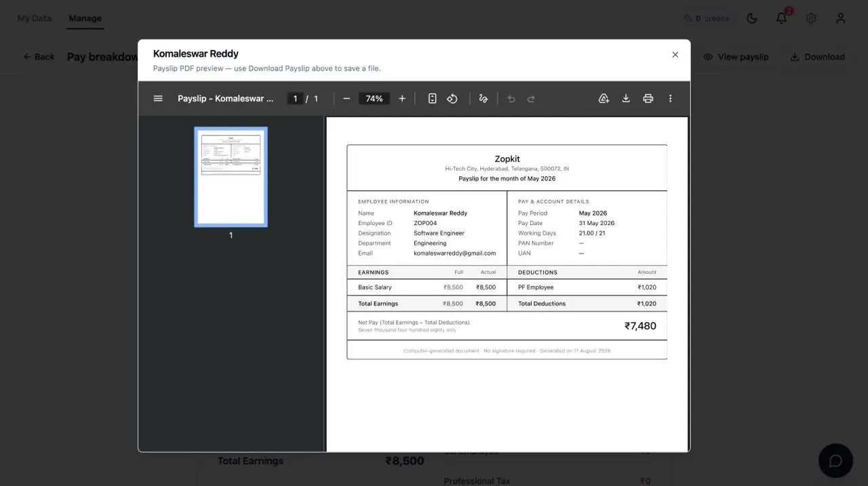This screenshot has width=868, height=486.
Task: Click the email komaleswarreddy@gmail.com
Action: [x=454, y=253]
